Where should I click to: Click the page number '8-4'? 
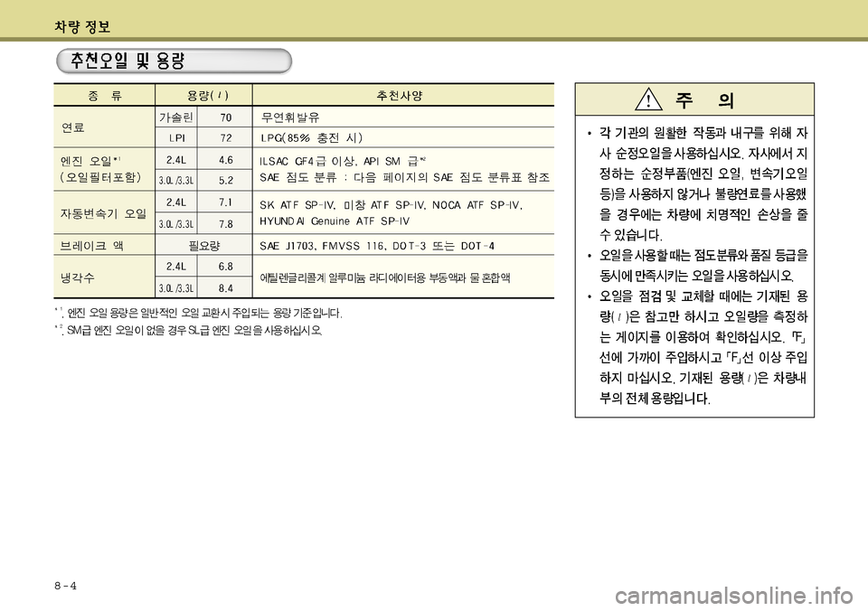65,586
